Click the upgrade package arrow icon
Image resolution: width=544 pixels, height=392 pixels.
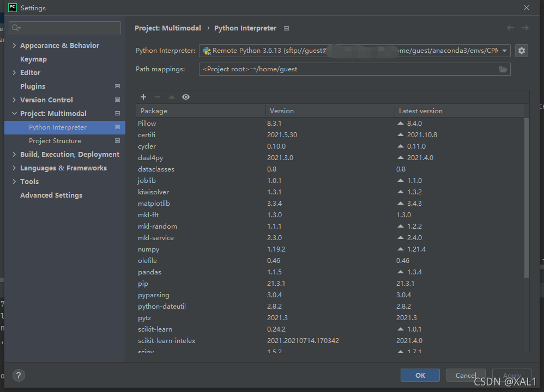pyautogui.click(x=171, y=97)
